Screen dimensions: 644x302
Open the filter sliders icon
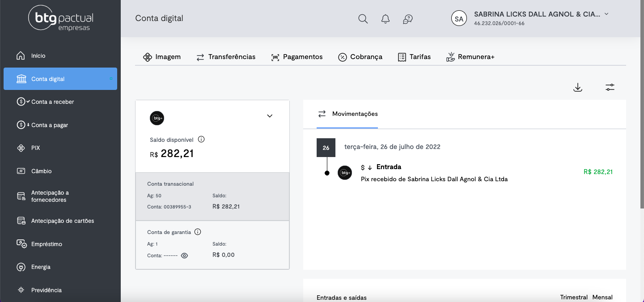[x=610, y=87]
